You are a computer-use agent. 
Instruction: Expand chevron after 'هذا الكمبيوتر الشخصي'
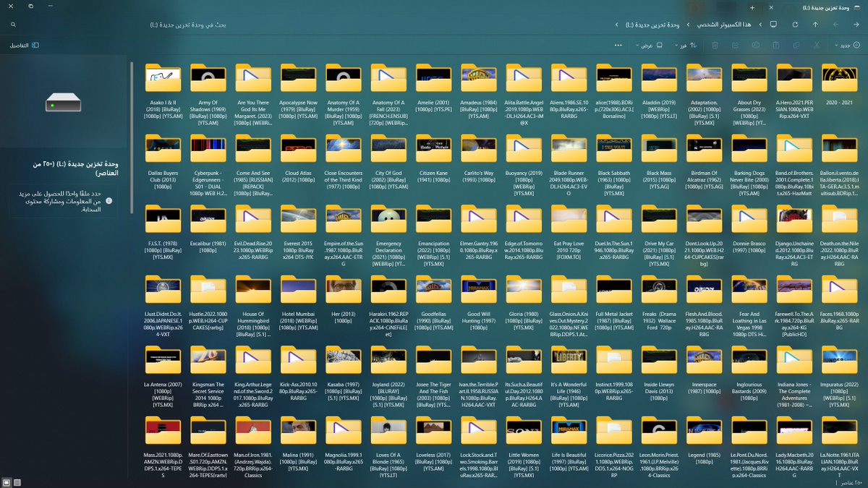[x=689, y=25]
